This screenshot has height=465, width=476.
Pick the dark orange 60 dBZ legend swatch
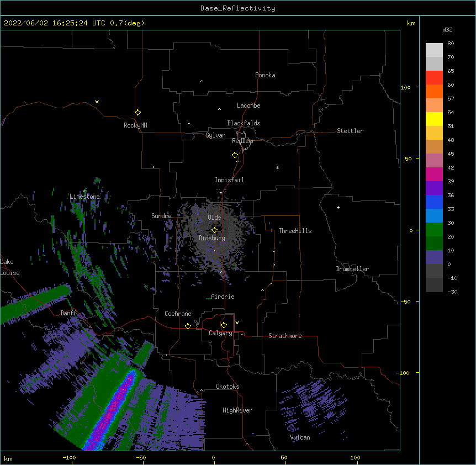pyautogui.click(x=434, y=91)
